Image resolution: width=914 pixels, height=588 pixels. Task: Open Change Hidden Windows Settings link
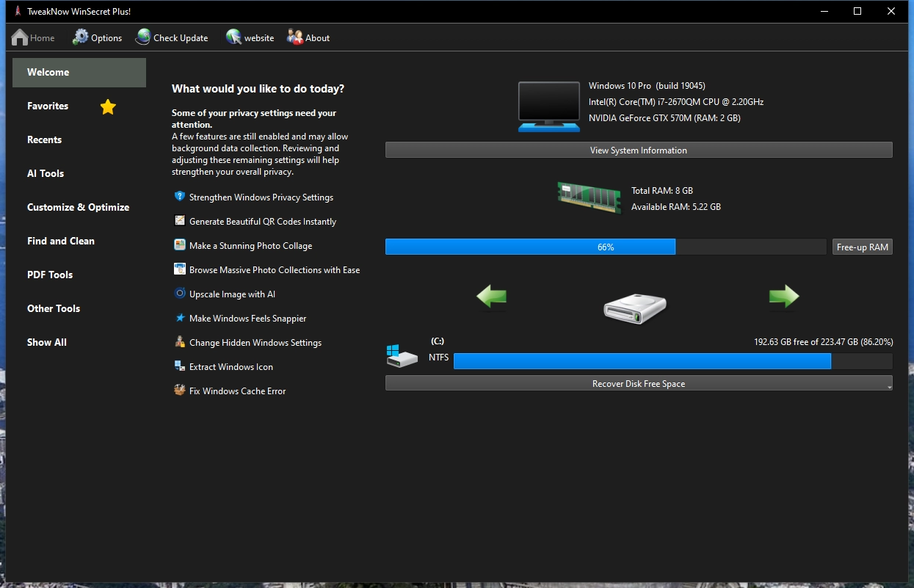[x=255, y=343]
